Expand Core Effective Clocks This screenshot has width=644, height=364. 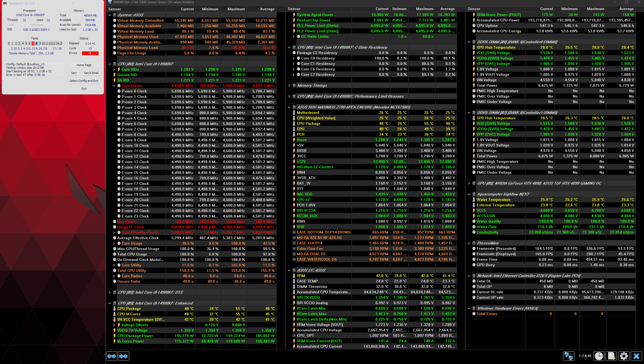pyautogui.click(x=114, y=232)
